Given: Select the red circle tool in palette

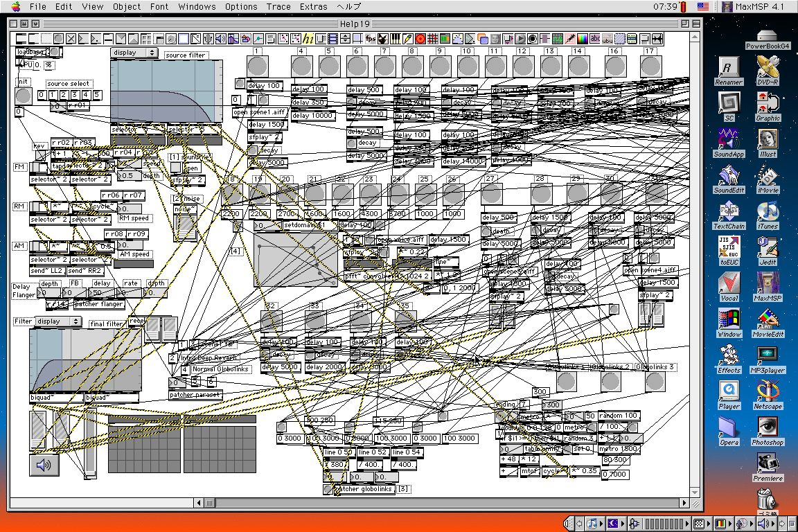Looking at the screenshot, I should (x=420, y=39).
